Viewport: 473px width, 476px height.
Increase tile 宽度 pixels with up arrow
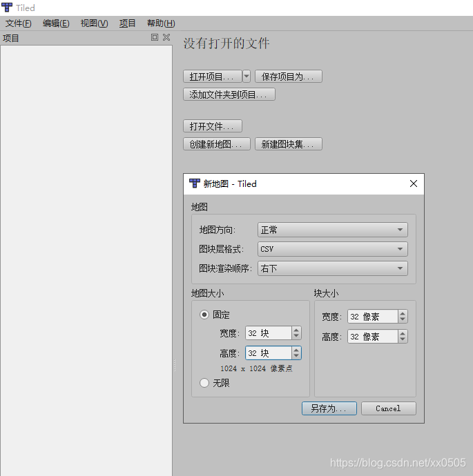tap(403, 314)
